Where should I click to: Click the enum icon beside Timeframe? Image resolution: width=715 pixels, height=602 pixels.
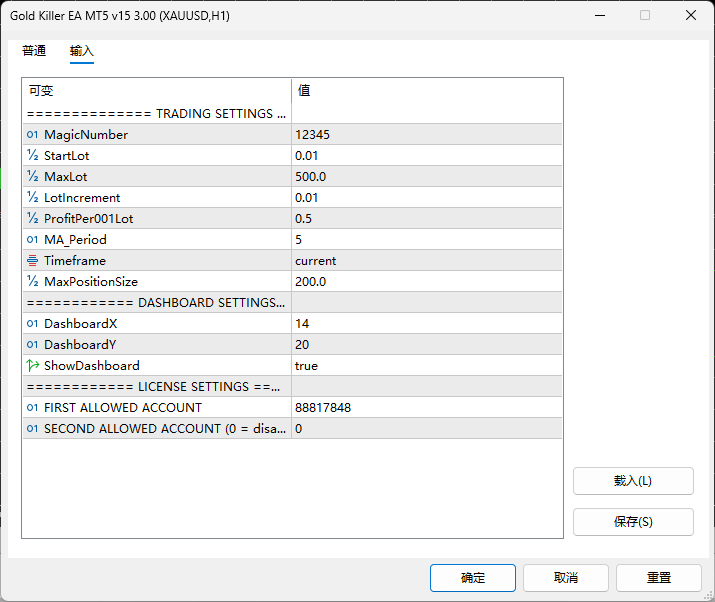(x=32, y=260)
